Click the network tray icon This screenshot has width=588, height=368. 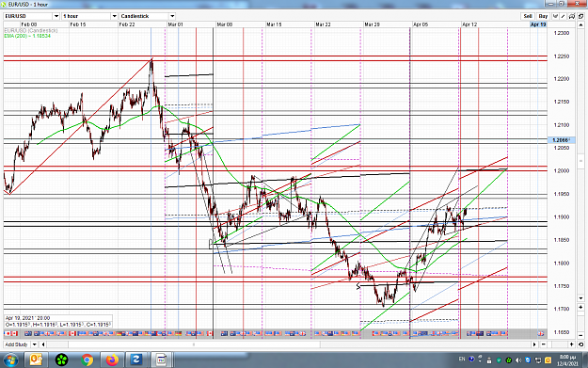tap(538, 360)
